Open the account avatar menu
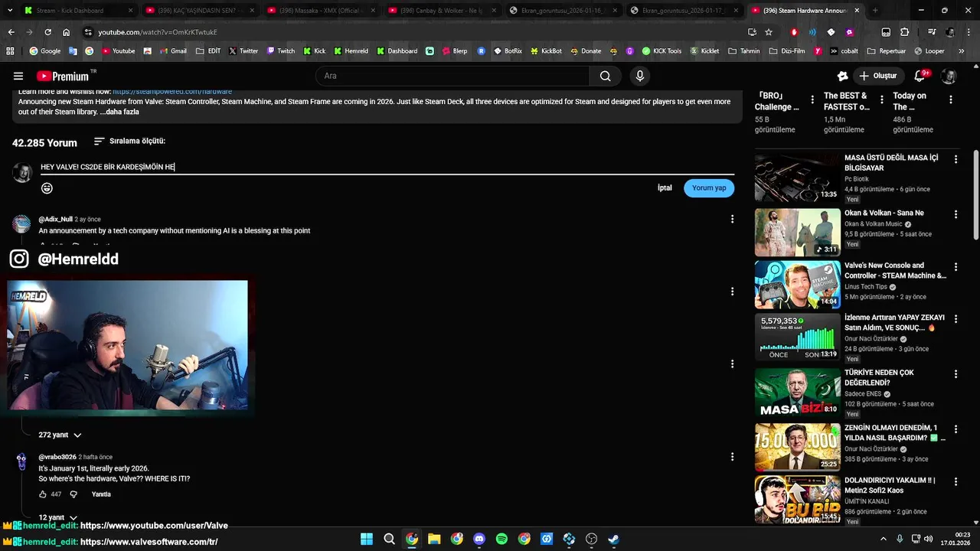 point(949,76)
